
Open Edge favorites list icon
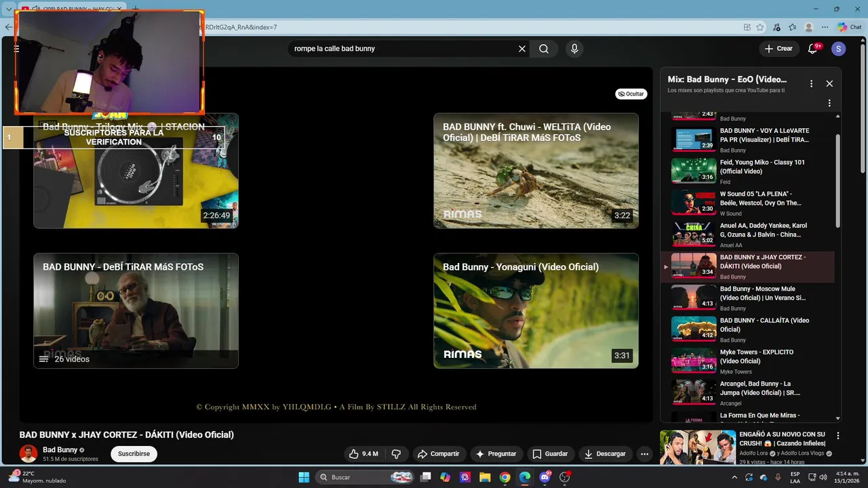792,27
